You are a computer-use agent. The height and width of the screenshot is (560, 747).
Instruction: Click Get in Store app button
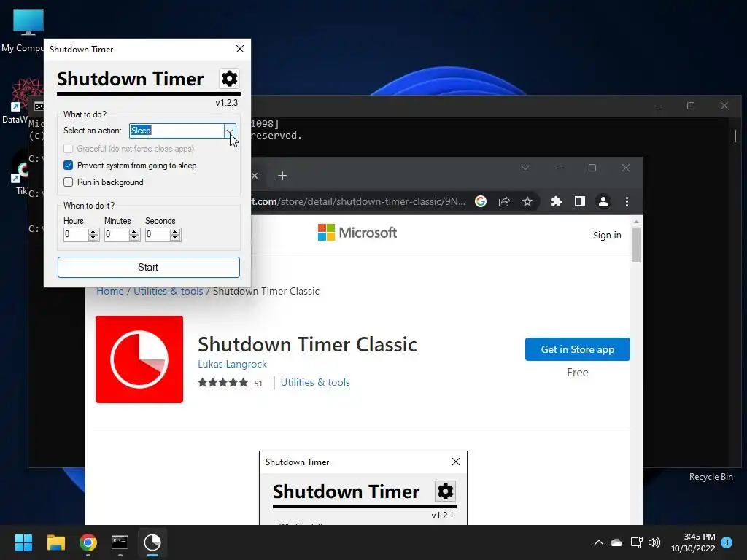(578, 349)
